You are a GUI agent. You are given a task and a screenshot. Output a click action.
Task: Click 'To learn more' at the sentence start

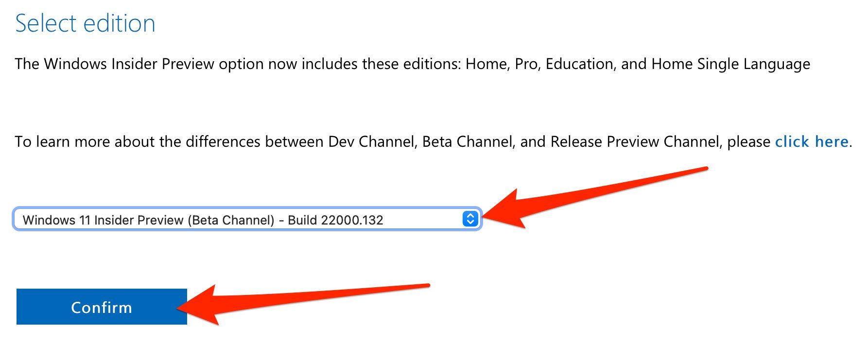(57, 141)
